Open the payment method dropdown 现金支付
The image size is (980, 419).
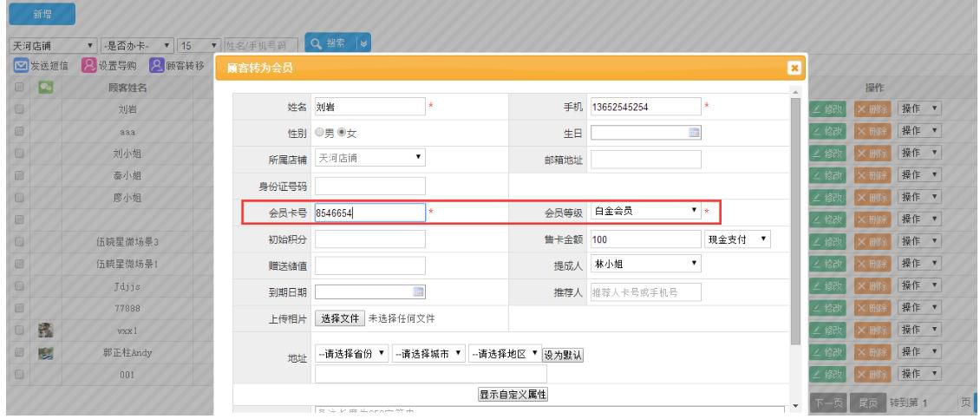point(736,239)
